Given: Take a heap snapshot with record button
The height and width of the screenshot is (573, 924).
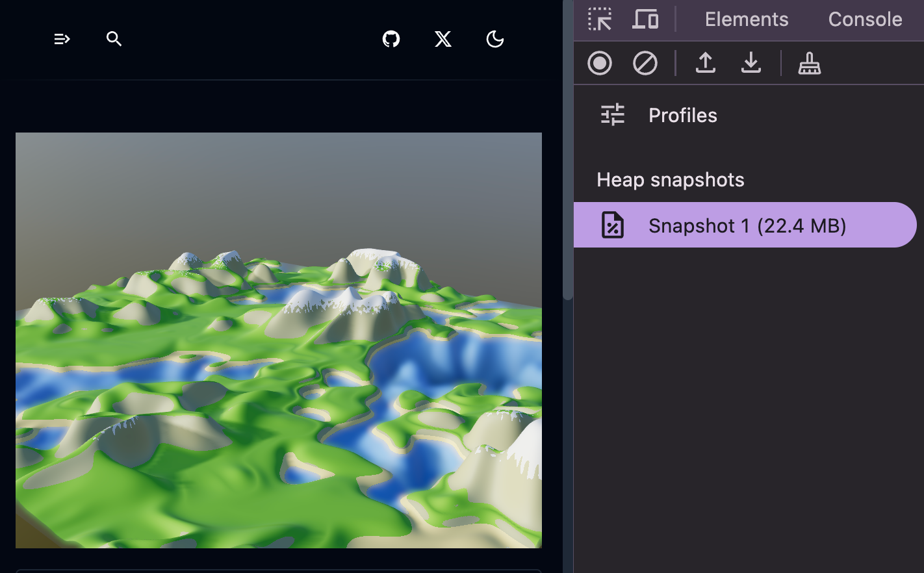Looking at the screenshot, I should 599,64.
